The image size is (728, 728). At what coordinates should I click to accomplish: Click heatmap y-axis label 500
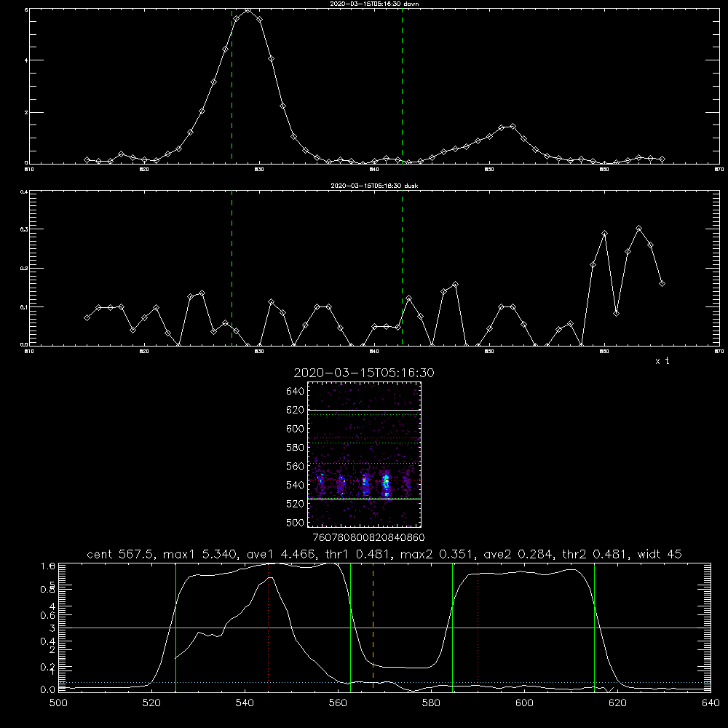tap(295, 522)
